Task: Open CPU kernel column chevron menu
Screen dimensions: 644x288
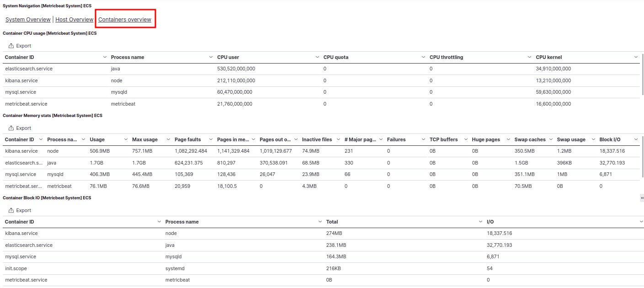Action: pos(636,57)
